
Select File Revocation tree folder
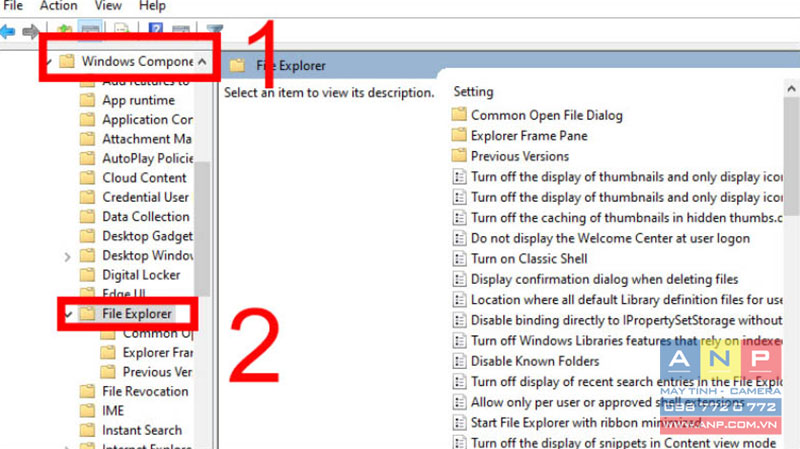point(145,391)
